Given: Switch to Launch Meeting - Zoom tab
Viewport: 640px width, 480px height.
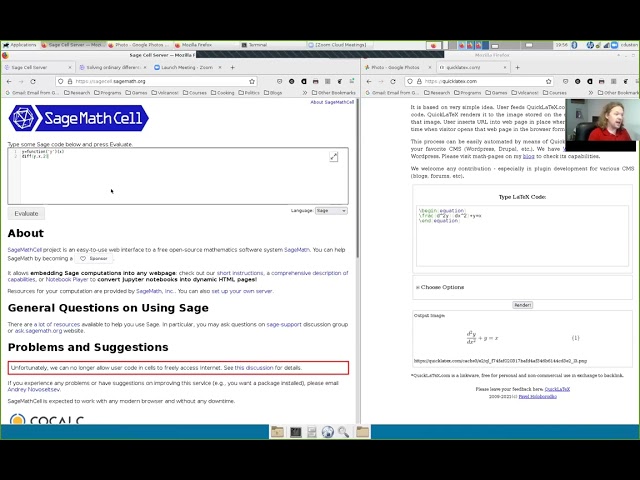Looking at the screenshot, I should 188,67.
